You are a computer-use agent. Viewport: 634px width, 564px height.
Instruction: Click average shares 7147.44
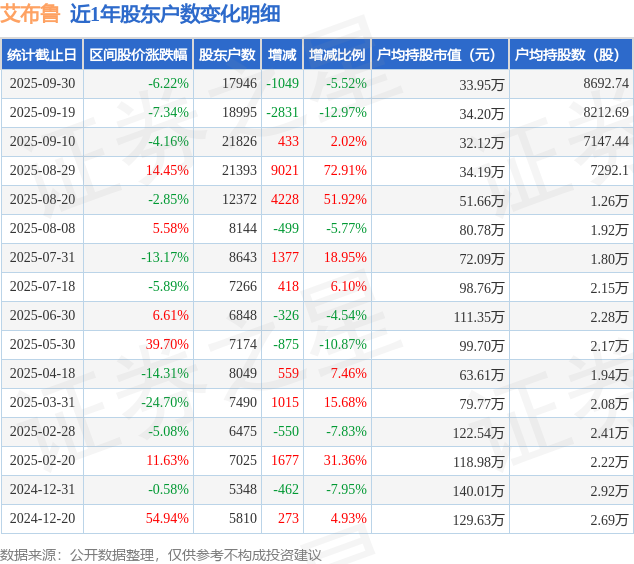point(606,142)
